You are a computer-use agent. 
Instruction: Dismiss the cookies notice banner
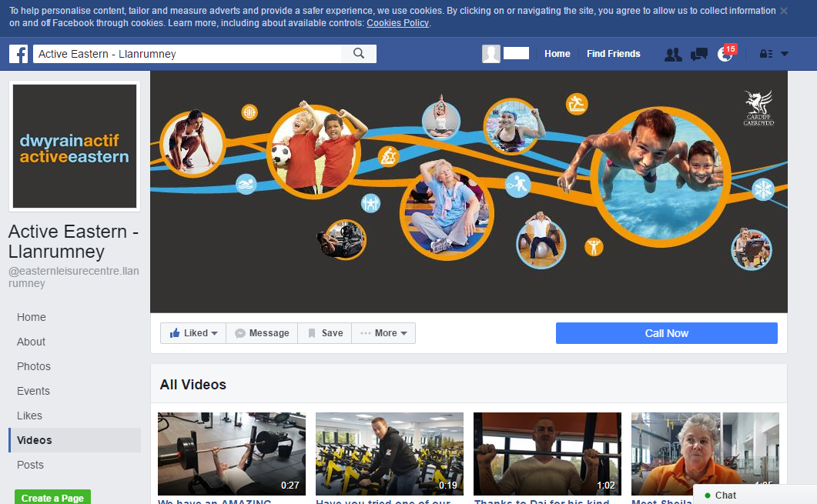(x=783, y=11)
